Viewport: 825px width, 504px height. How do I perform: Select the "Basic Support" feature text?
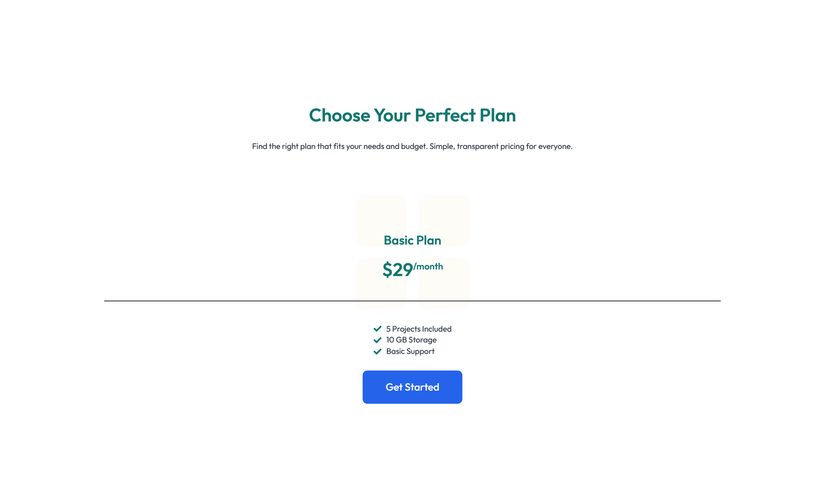410,351
